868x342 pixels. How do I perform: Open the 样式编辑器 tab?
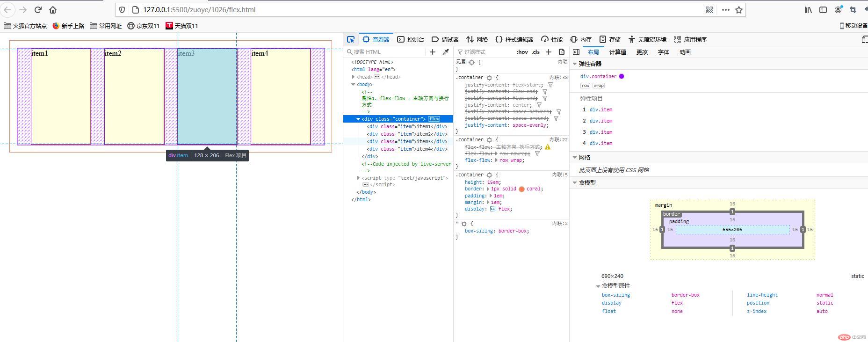click(x=514, y=39)
